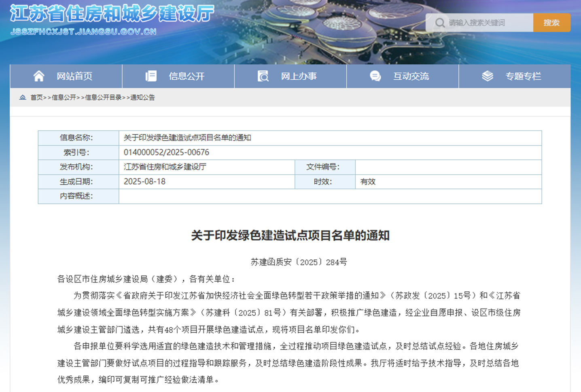The width and height of the screenshot is (581, 392).
Task: Open the 网站首页 navigation item
Action: click(74, 76)
